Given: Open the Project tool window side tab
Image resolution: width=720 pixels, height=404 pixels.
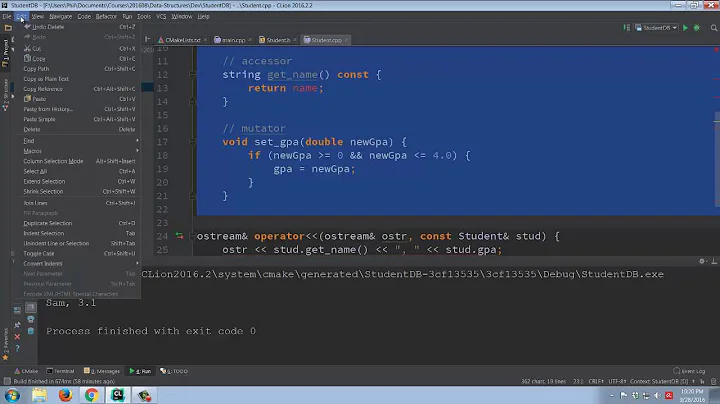Looking at the screenshot, I should pos(6,53).
